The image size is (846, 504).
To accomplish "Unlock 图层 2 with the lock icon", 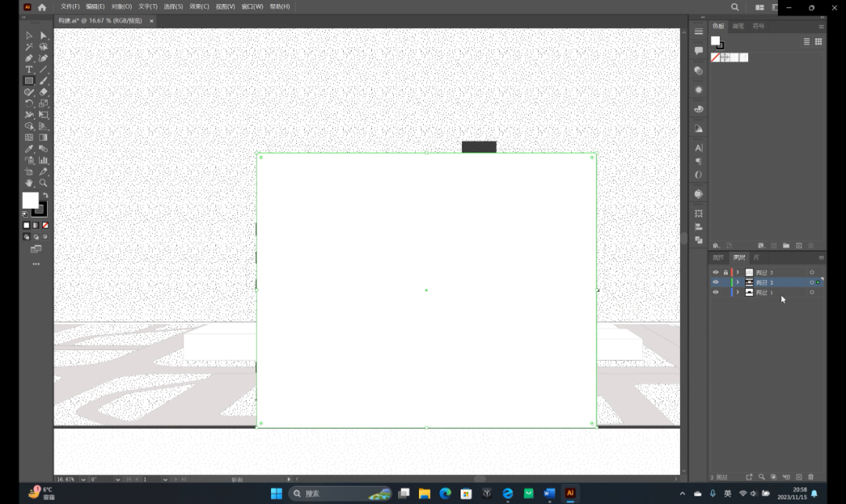I will pyautogui.click(x=725, y=272).
